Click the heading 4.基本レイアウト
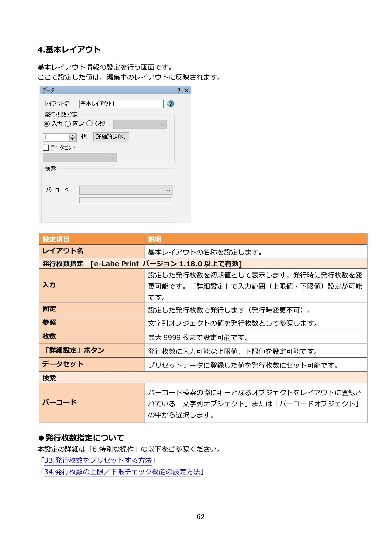Viewport: 392px width, 554px height. pyautogui.click(x=69, y=50)
